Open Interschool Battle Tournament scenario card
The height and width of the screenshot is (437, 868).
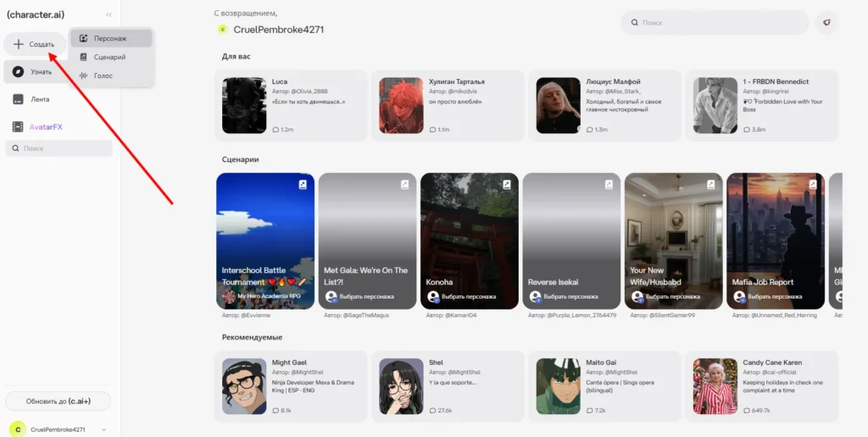click(265, 241)
